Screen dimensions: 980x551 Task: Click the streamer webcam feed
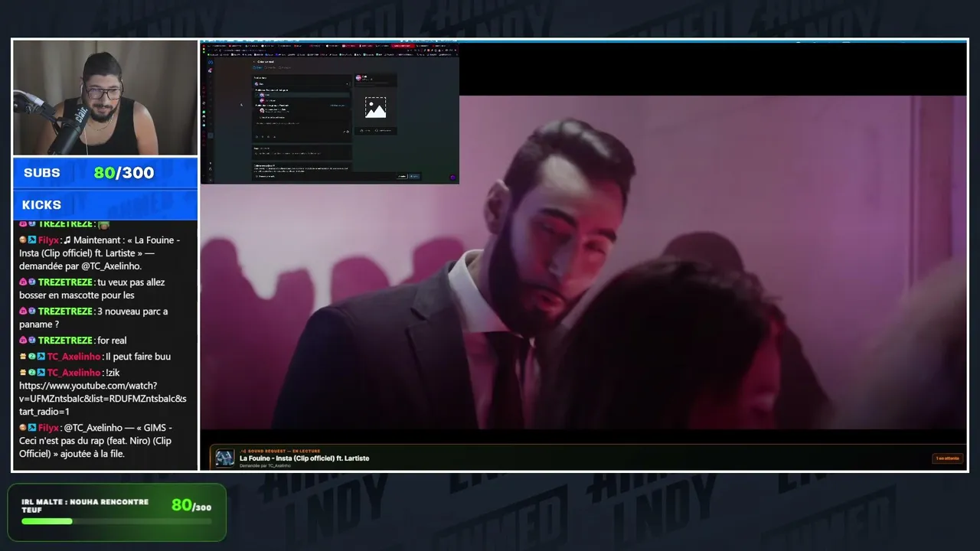(x=105, y=98)
